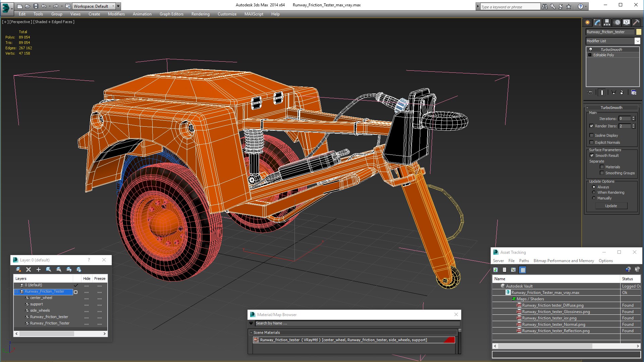Image resolution: width=644 pixels, height=362 pixels.
Task: Expand the Editable Poly modifier entry
Action: (590, 55)
